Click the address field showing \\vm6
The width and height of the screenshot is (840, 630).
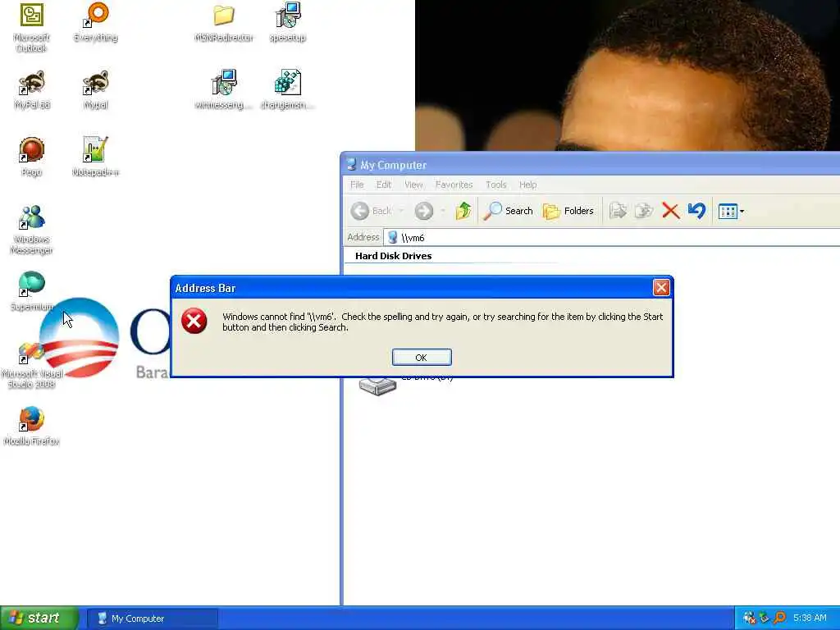(610, 237)
